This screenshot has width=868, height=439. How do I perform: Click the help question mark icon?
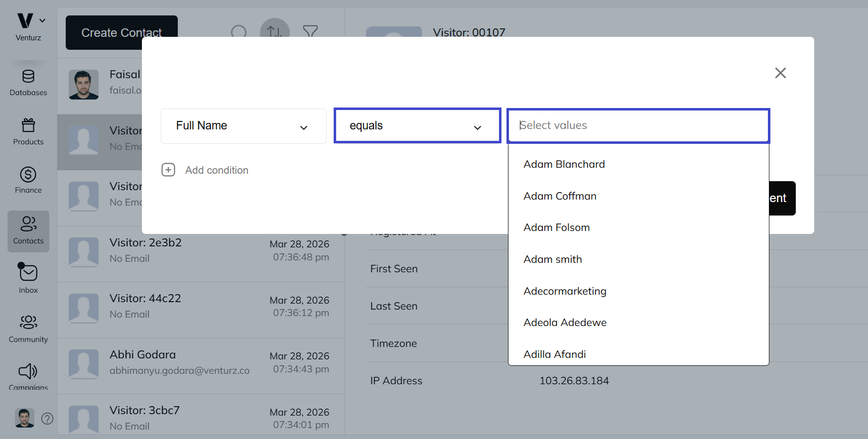[x=47, y=419]
